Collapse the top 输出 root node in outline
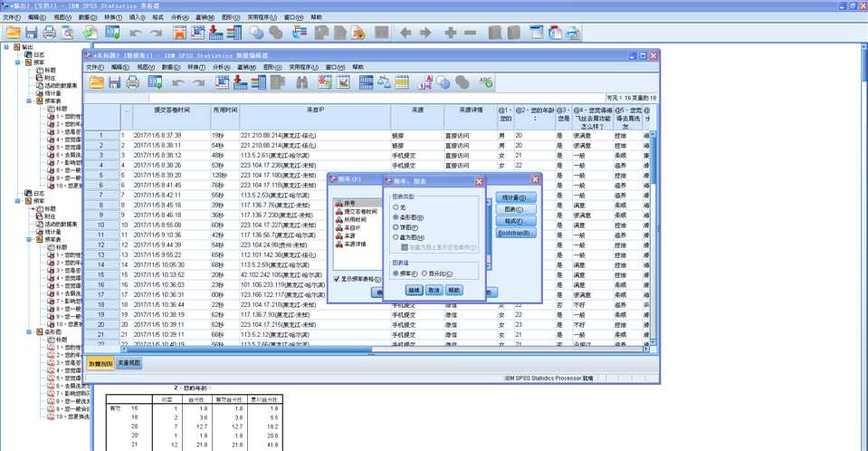The height and width of the screenshot is (451, 868). 6,47
